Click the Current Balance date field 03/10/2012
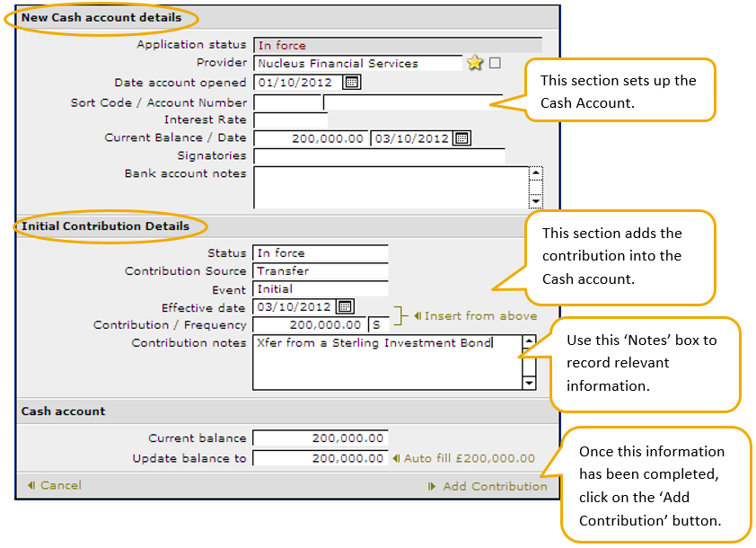 click(411, 138)
